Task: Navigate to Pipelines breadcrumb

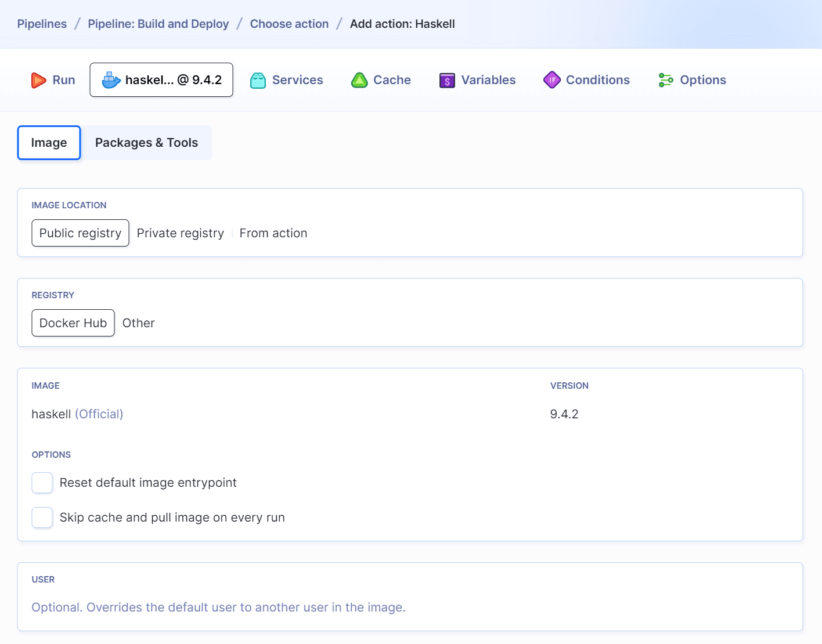Action: [41, 24]
